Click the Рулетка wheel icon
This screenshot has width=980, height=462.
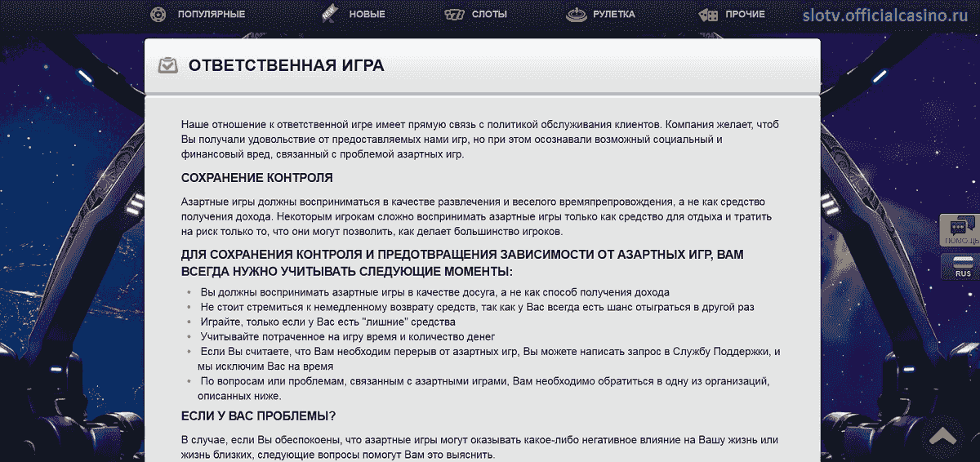[x=577, y=14]
